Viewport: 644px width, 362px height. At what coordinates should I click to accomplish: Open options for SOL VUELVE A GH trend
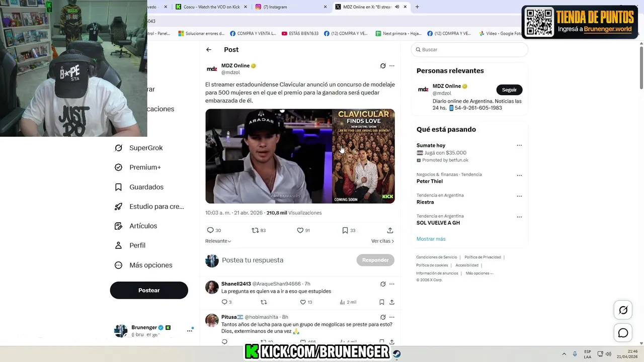[519, 217]
